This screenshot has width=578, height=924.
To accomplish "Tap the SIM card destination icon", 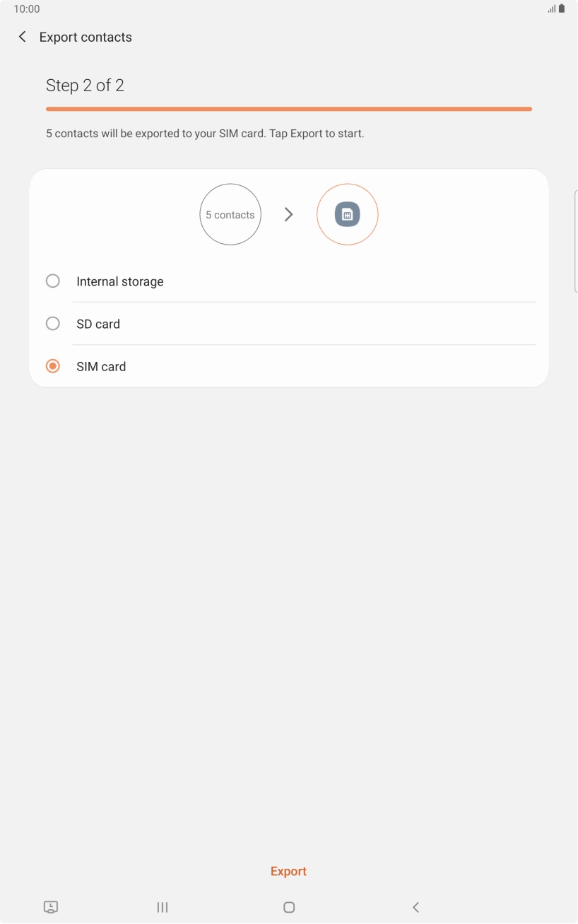I will 347,214.
